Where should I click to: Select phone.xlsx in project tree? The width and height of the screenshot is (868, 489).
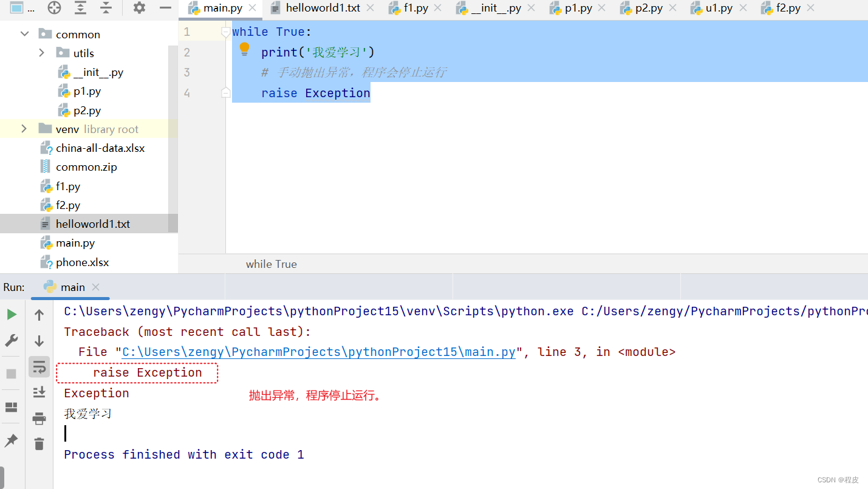75,262
